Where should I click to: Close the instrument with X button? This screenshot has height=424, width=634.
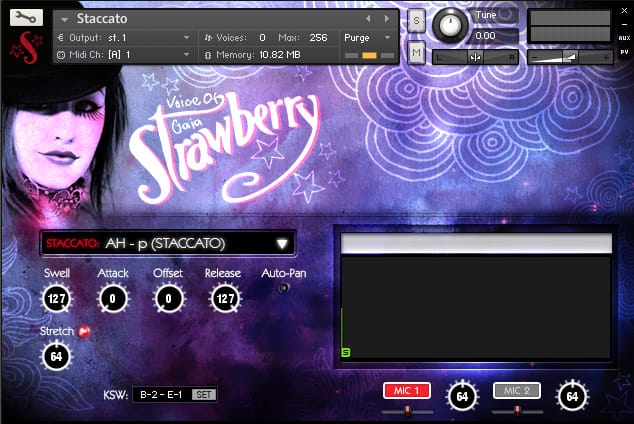click(x=624, y=11)
